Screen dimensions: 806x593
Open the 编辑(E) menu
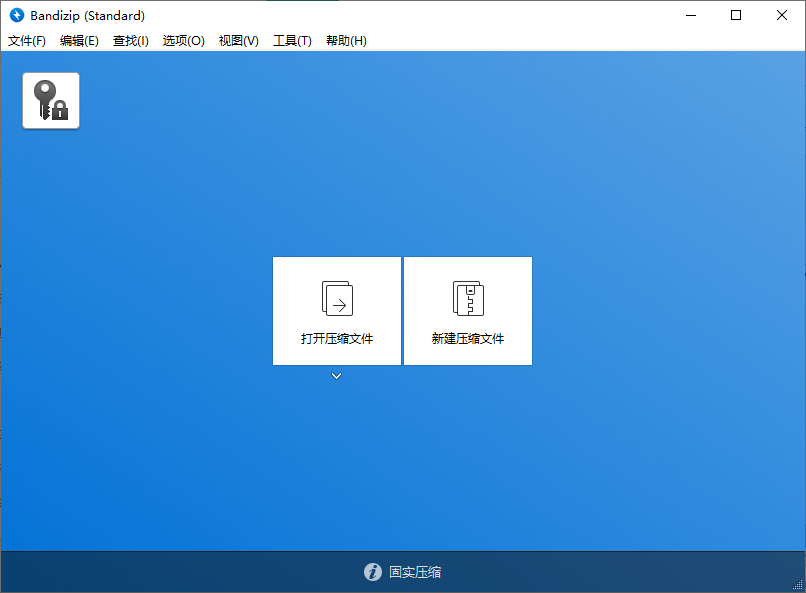(78, 41)
